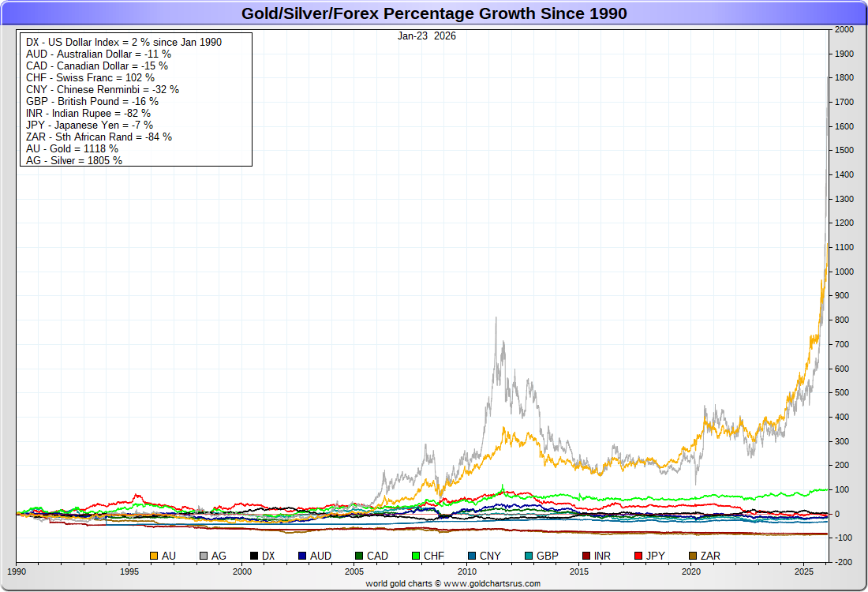Click the ZAR legend label
The height and width of the screenshot is (592, 868).
click(710, 556)
